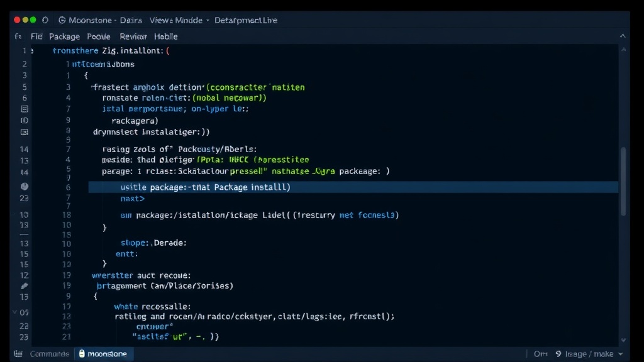Click the icon before Isage / make
Viewport: 644px width, 362px height.
[558, 354]
